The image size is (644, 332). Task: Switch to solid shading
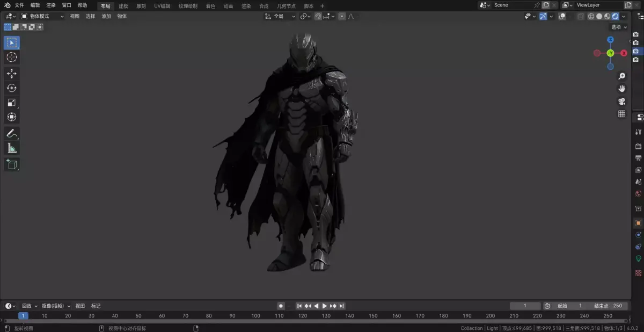point(599,16)
